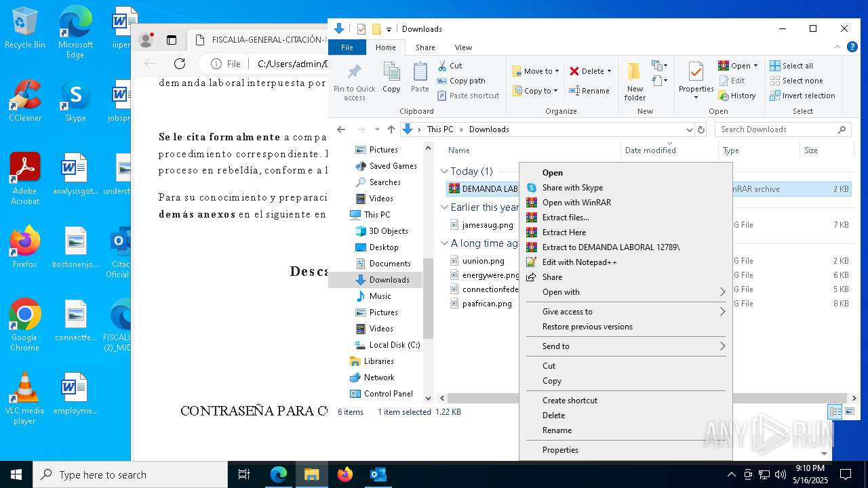Expand Open with submenu
This screenshot has height=488, width=868.
625,292
